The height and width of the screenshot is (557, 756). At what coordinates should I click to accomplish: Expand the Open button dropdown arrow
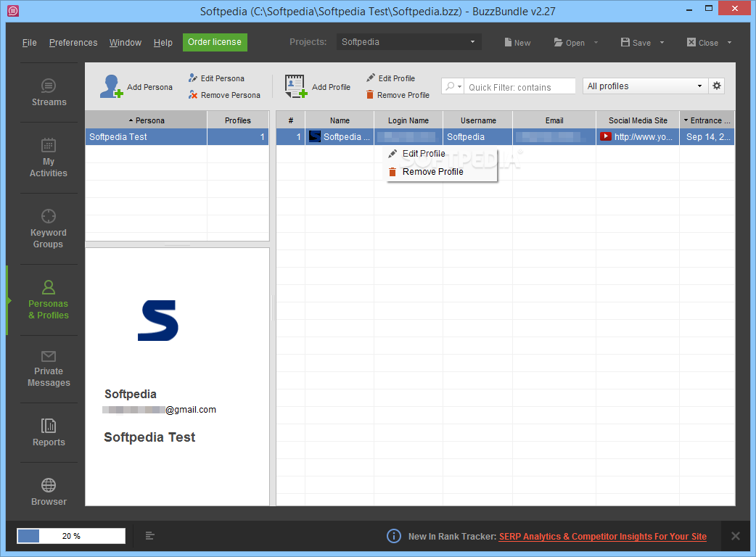point(596,42)
